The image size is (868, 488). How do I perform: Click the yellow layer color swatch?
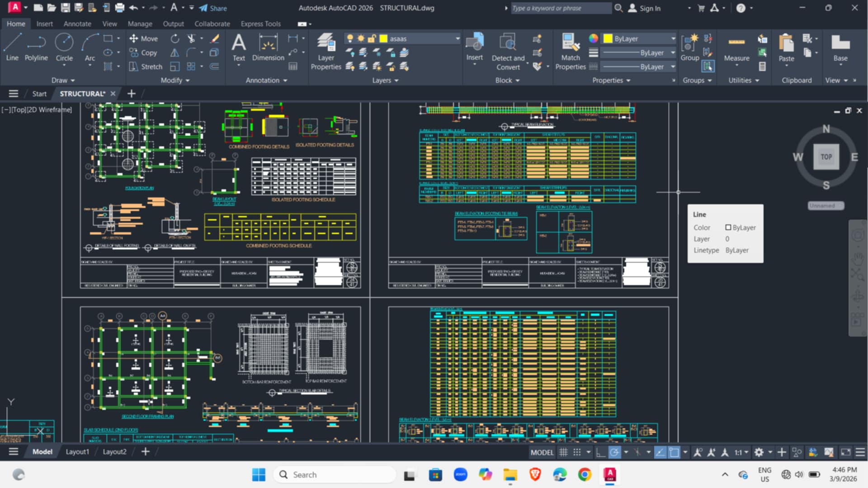click(x=383, y=38)
